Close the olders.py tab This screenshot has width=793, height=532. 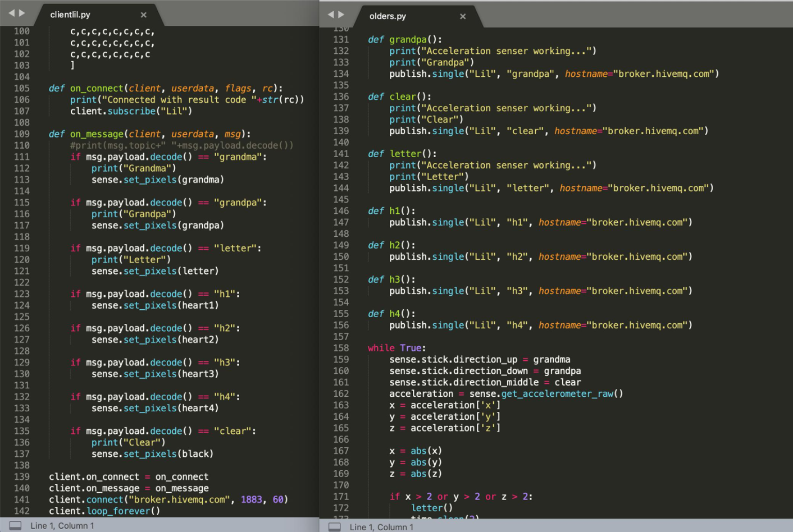463,17
